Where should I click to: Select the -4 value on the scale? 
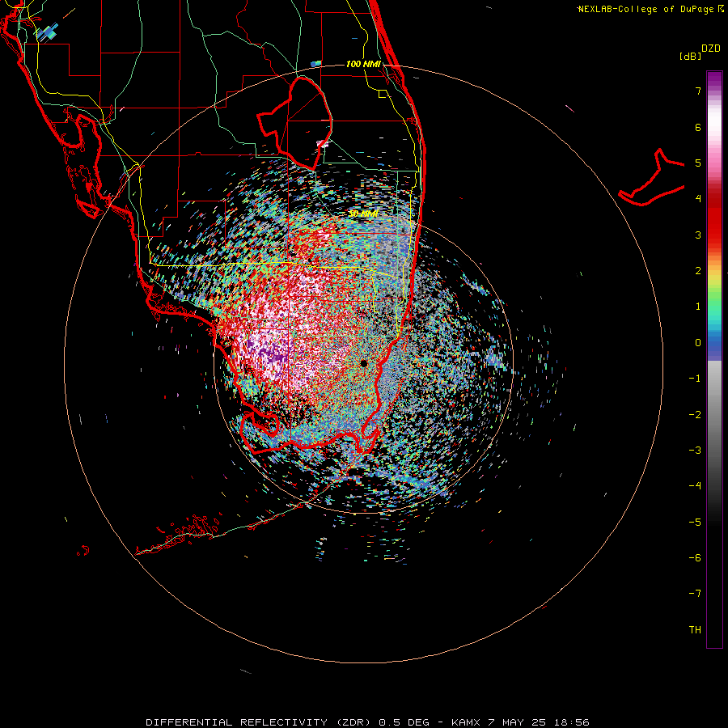695,486
